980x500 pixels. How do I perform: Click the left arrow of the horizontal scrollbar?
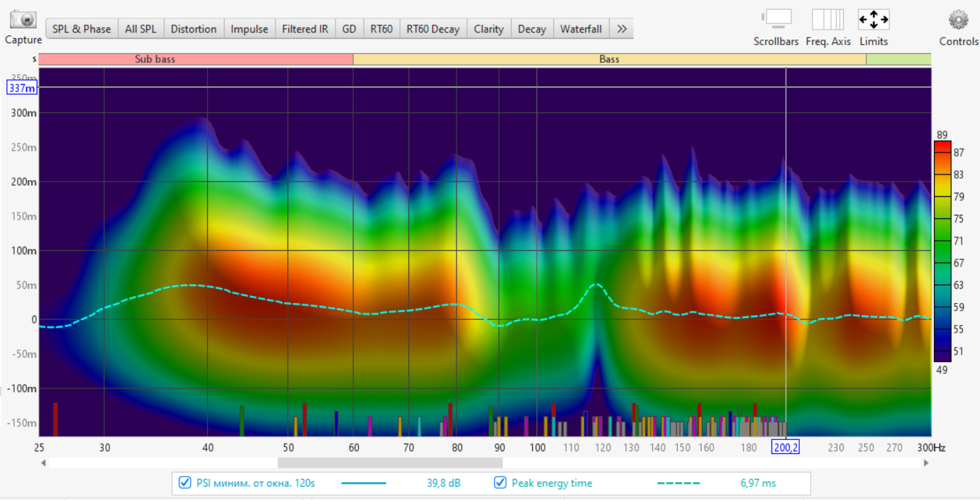click(x=44, y=463)
